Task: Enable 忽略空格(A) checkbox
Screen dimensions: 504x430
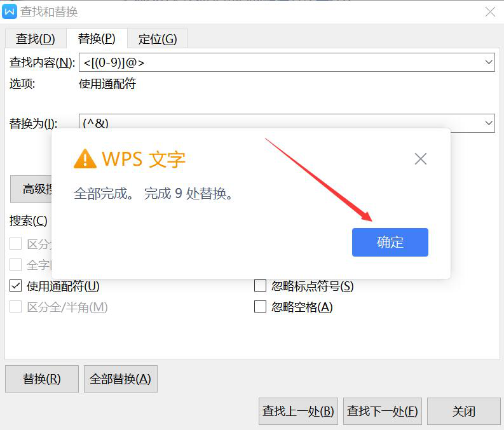Action: point(260,306)
